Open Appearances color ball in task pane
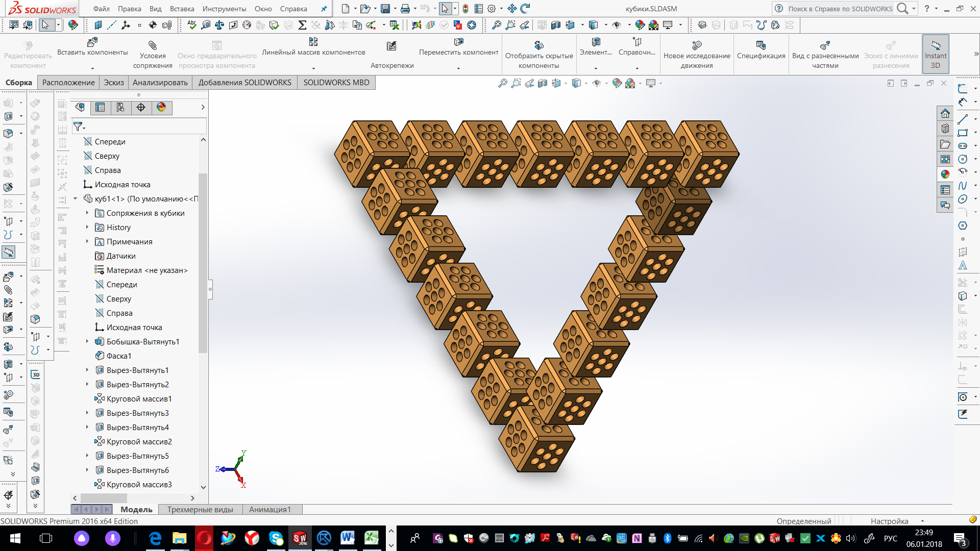 (x=945, y=174)
